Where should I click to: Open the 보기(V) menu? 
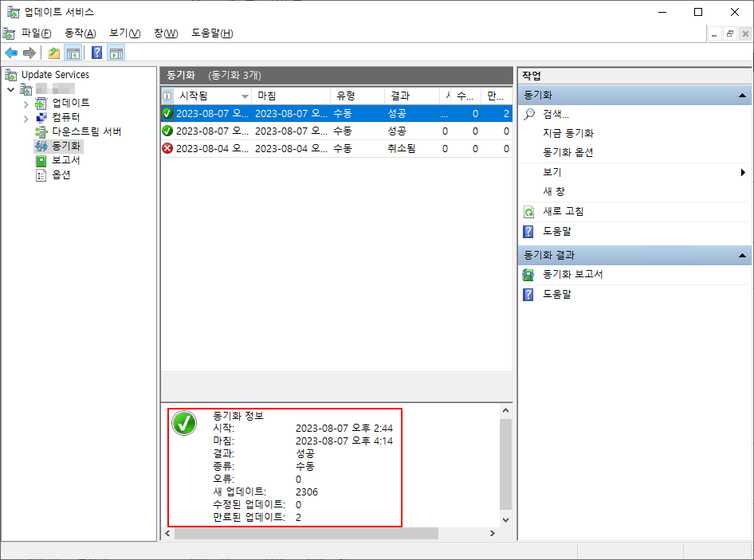pos(124,33)
